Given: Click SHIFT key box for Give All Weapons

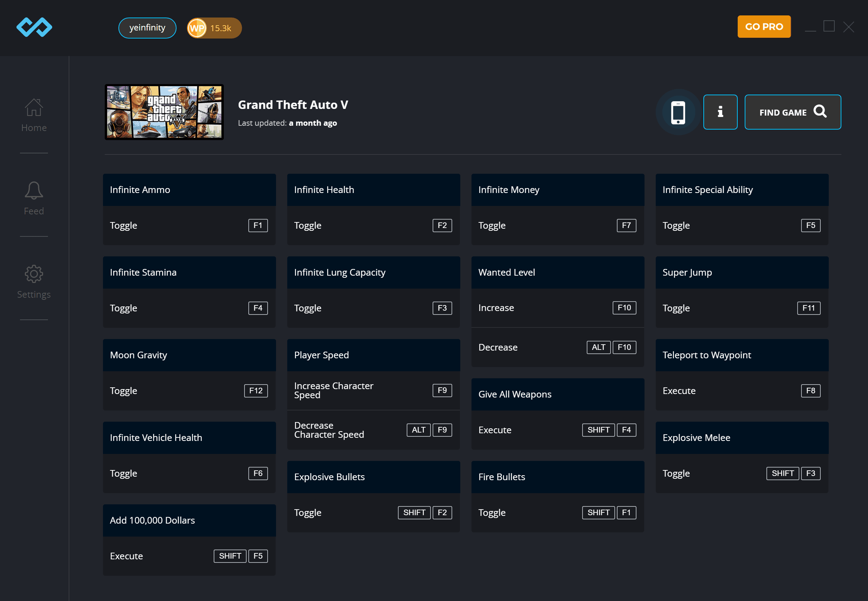Looking at the screenshot, I should [598, 430].
